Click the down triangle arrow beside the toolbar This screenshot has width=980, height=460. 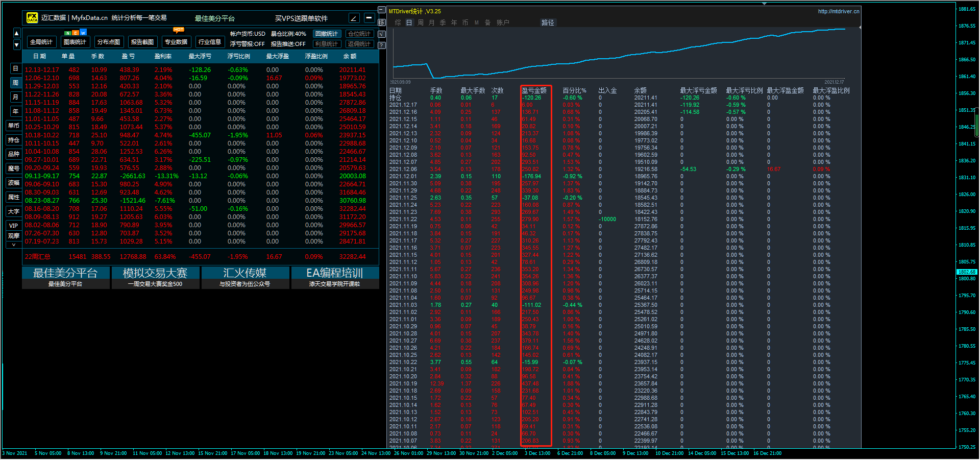point(16,45)
